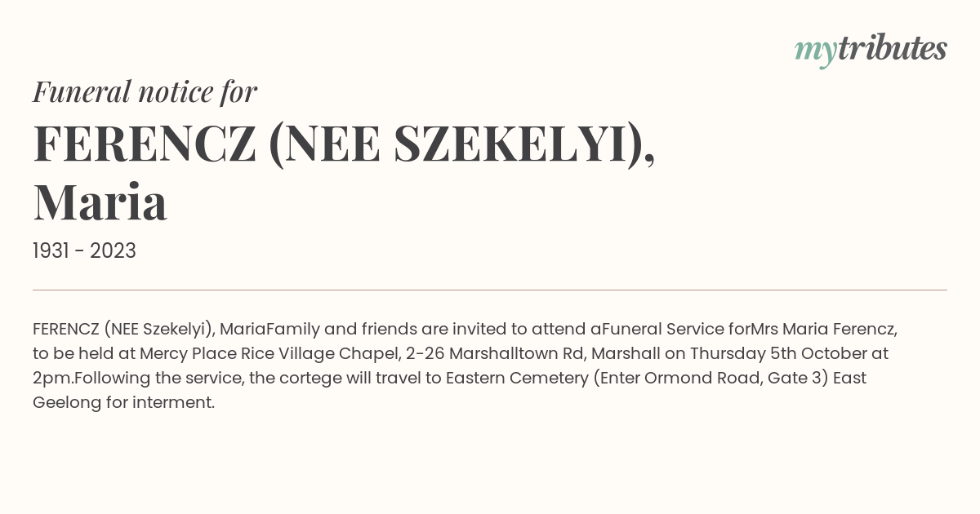Image resolution: width=980 pixels, height=514 pixels.
Task: Click the "Funeral notice for" heading
Action: (145, 91)
